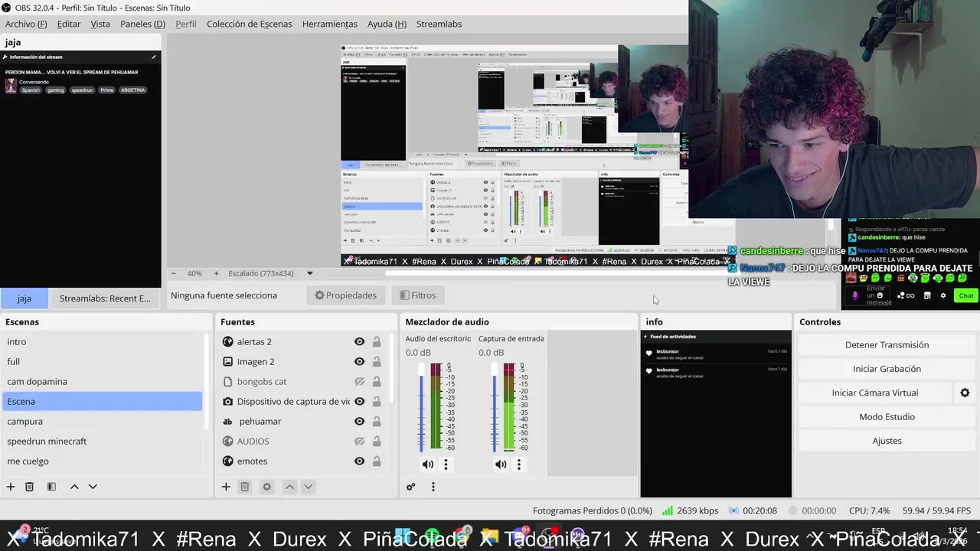
Task: Hide the Imagen 2 source
Action: pyautogui.click(x=359, y=361)
